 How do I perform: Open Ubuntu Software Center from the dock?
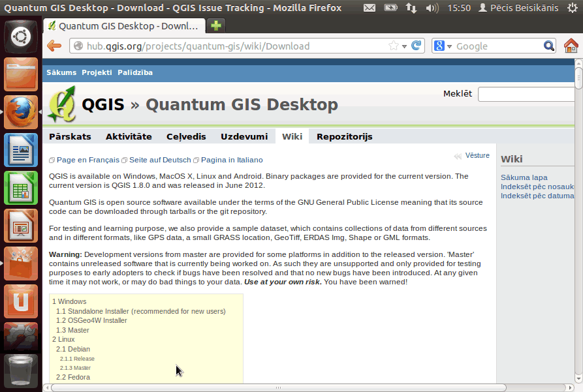(21, 264)
